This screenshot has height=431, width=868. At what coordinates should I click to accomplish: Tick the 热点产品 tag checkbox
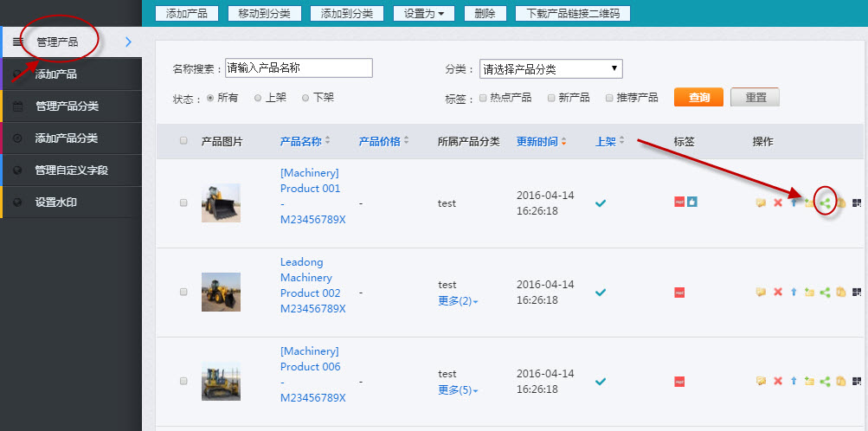[x=484, y=98]
